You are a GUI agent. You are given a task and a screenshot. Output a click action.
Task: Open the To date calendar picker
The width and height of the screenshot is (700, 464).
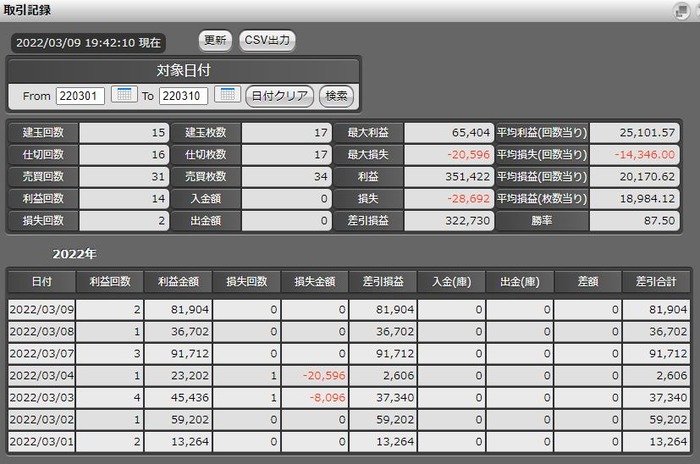pos(228,94)
